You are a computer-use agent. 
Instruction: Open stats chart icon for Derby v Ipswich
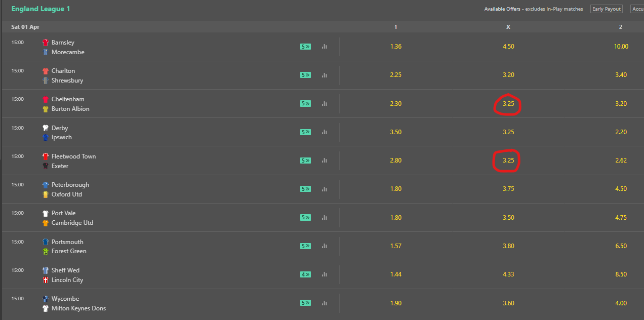tap(324, 132)
